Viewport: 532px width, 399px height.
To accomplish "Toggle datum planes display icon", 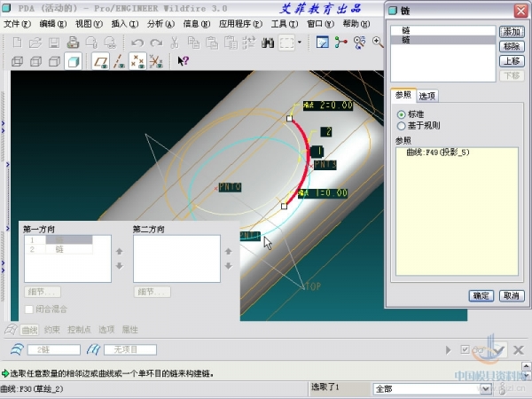I will point(100,61).
